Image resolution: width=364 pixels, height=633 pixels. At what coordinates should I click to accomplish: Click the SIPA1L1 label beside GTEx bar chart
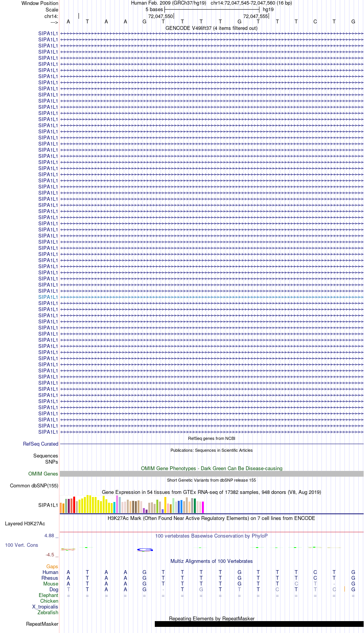coord(48,505)
